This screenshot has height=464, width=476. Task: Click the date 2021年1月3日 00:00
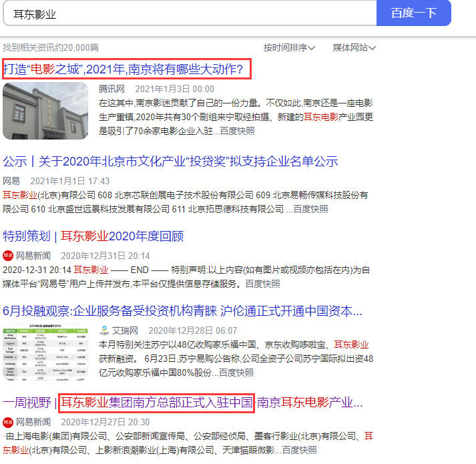[174, 89]
